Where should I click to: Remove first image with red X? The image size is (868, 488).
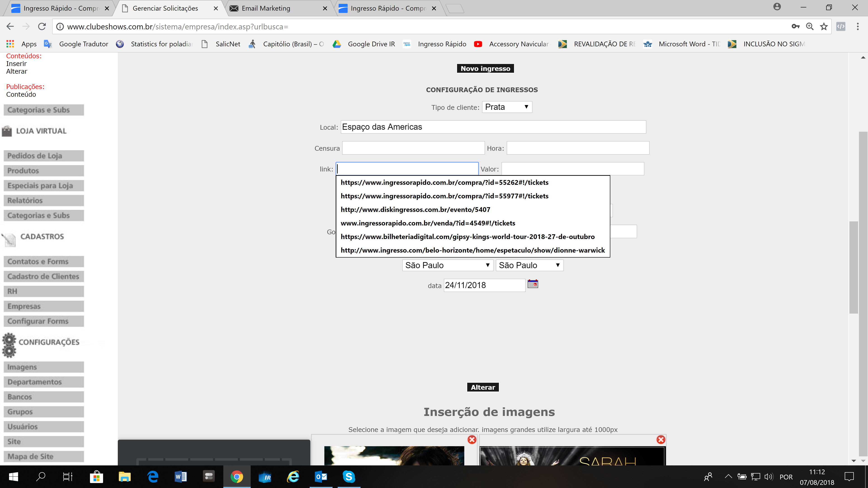(472, 439)
